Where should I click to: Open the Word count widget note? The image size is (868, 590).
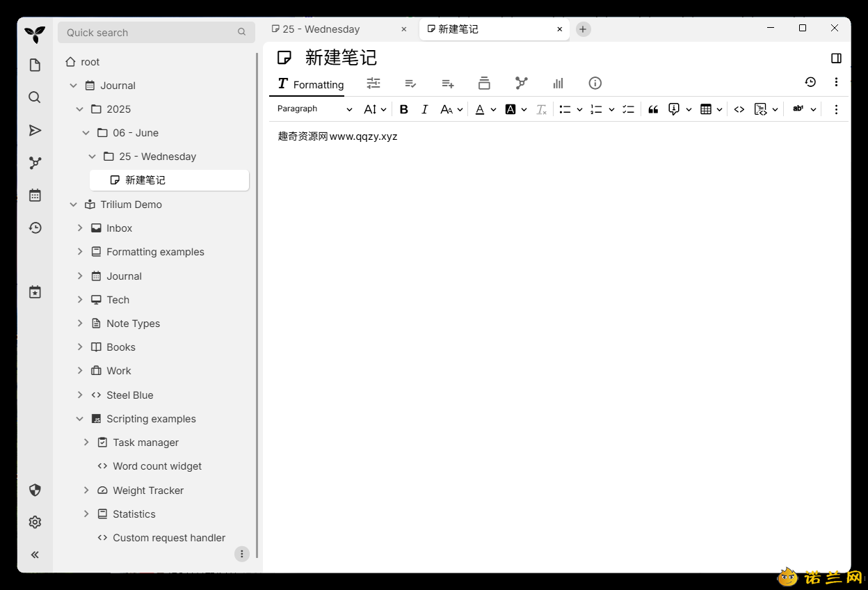[x=157, y=466]
